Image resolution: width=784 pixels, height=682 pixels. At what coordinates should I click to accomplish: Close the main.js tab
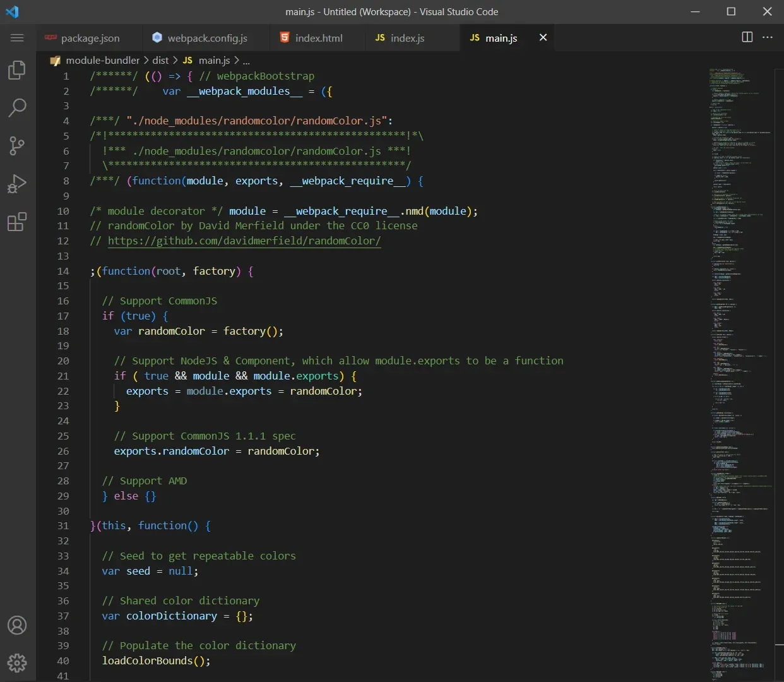click(x=543, y=37)
